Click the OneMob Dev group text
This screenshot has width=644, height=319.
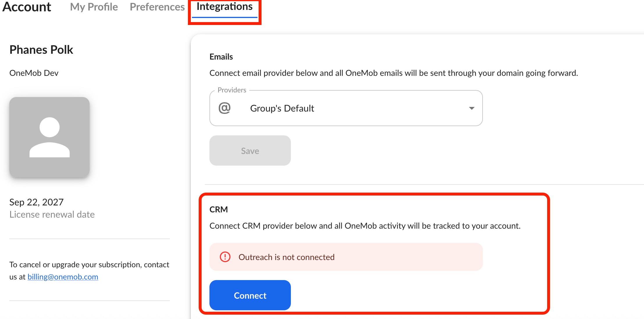(x=34, y=73)
